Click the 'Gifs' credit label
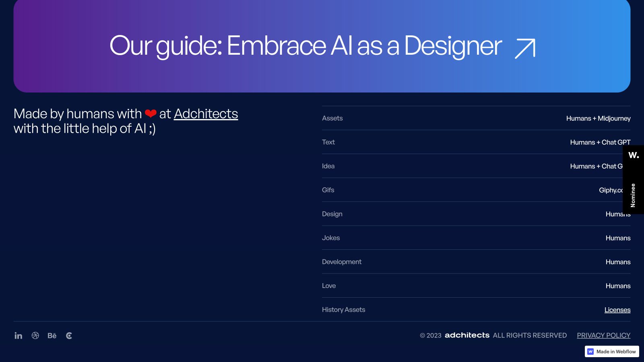The image size is (644, 362). [328, 190]
